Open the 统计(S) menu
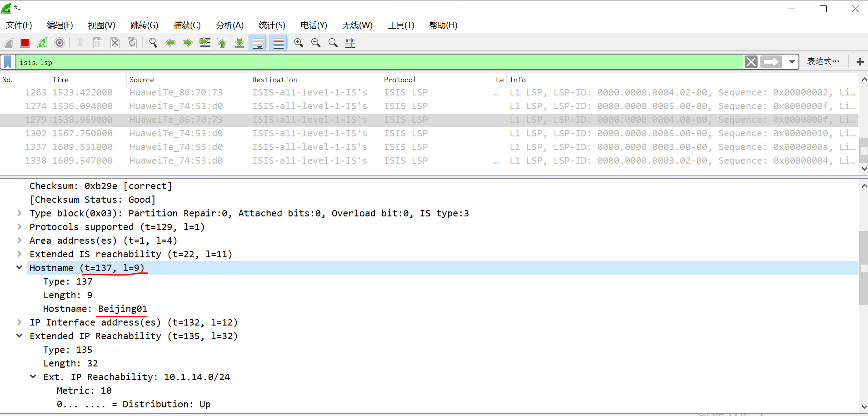 [272, 25]
